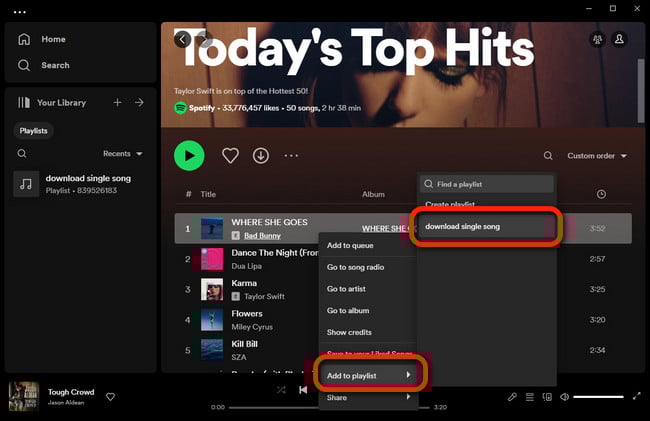Like Tough Crowd with heart icon
Viewport: 650px width, 421px height.
110,397
